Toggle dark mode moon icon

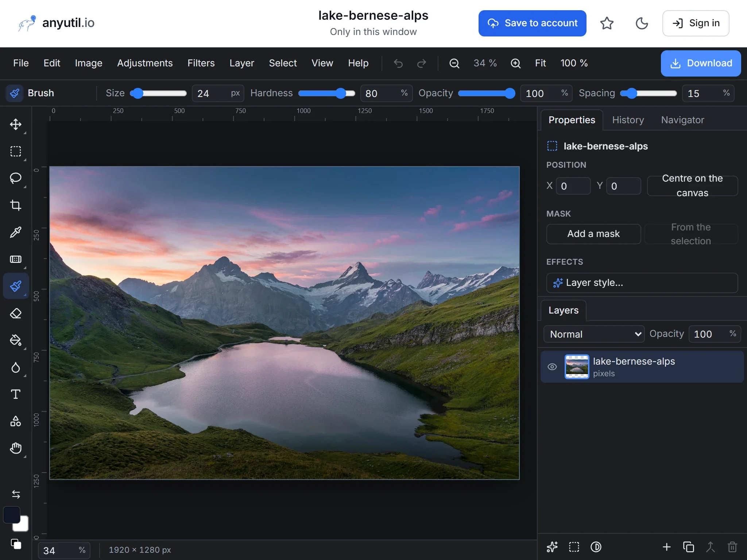pos(642,23)
